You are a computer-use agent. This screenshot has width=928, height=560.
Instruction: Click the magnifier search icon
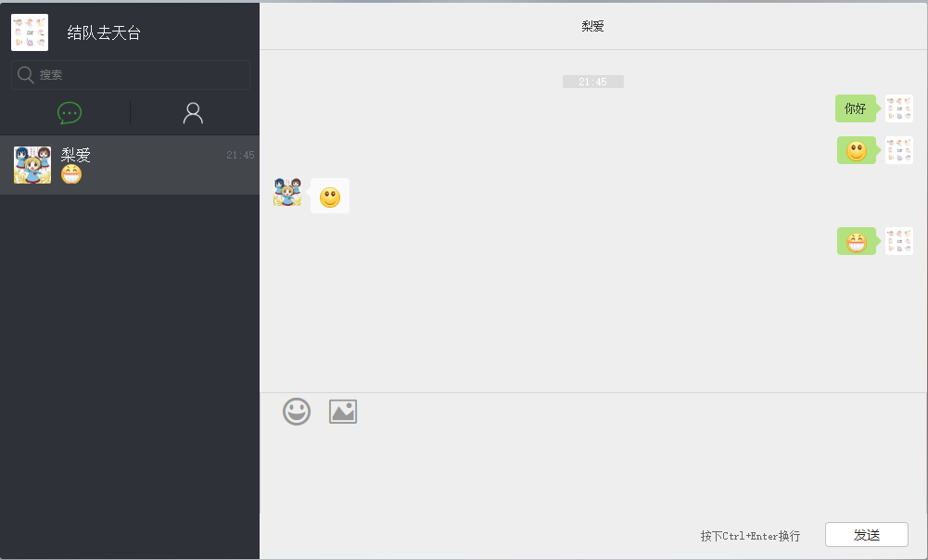(25, 74)
